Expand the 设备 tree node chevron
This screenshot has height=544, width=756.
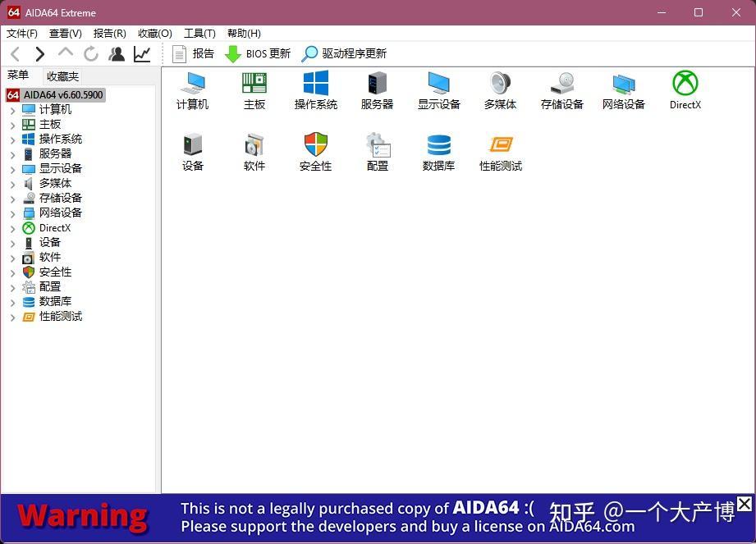click(x=13, y=244)
